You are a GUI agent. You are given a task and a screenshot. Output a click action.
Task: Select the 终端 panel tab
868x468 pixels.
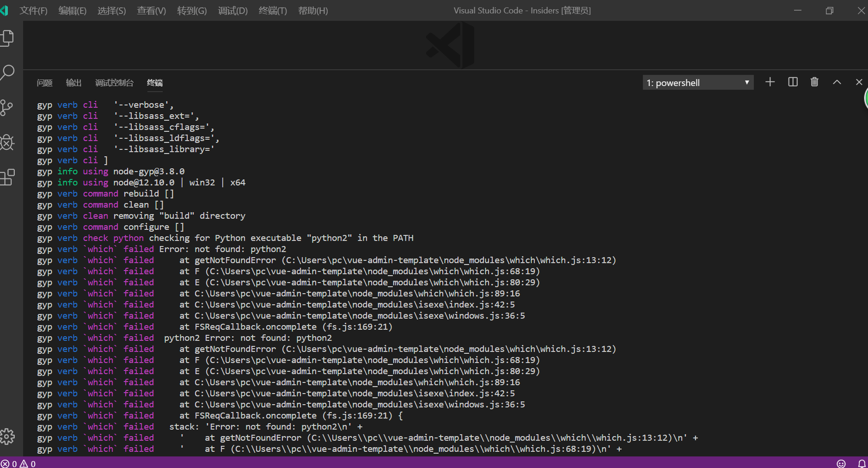155,83
